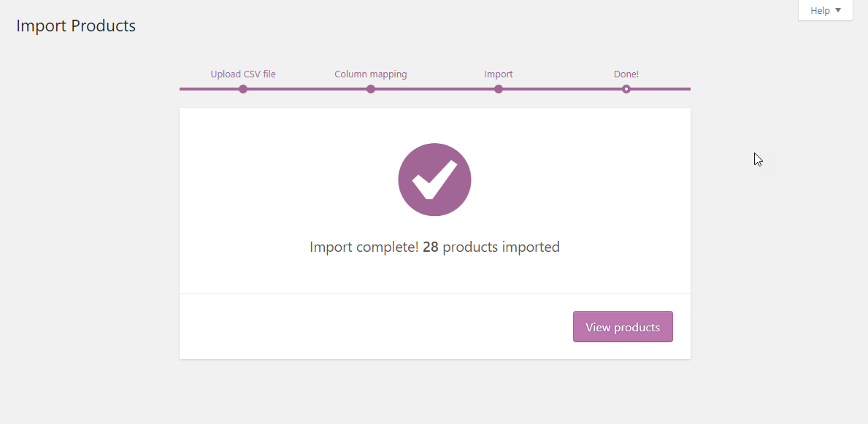Click the Import Products page heading
Viewport: 868px width, 424px height.
76,26
